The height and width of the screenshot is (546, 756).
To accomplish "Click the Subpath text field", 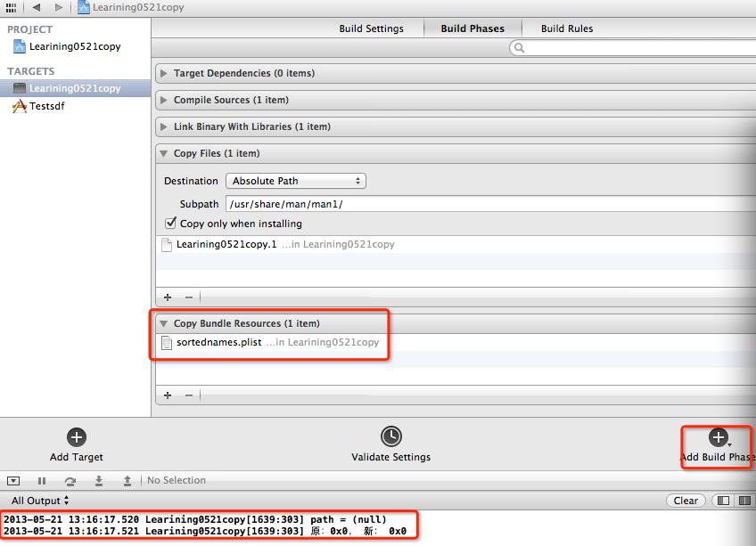I will click(x=490, y=204).
